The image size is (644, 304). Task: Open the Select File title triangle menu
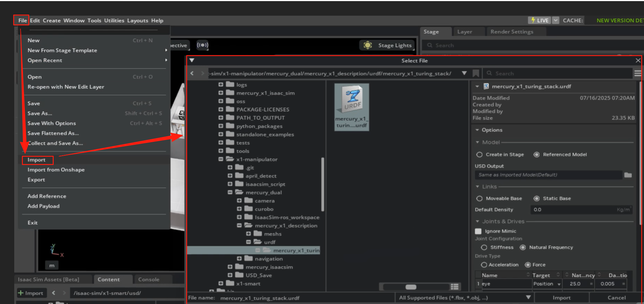coord(192,61)
